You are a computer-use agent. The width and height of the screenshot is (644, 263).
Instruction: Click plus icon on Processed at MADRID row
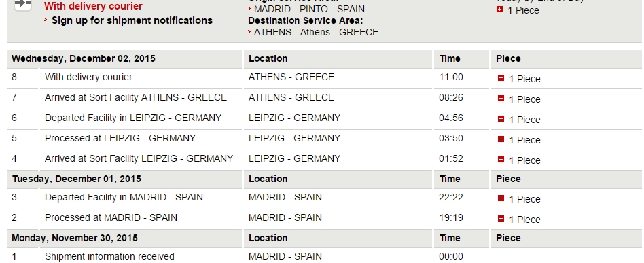click(501, 219)
